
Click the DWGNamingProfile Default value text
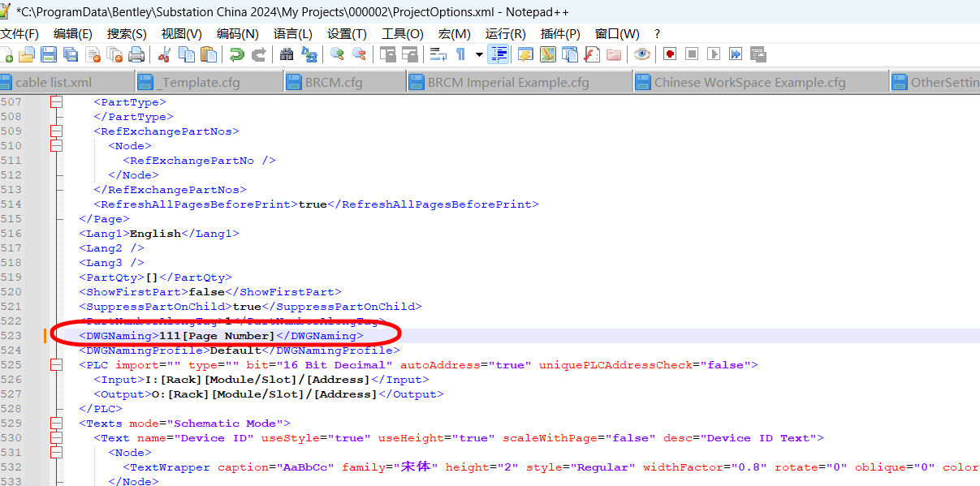click(235, 351)
